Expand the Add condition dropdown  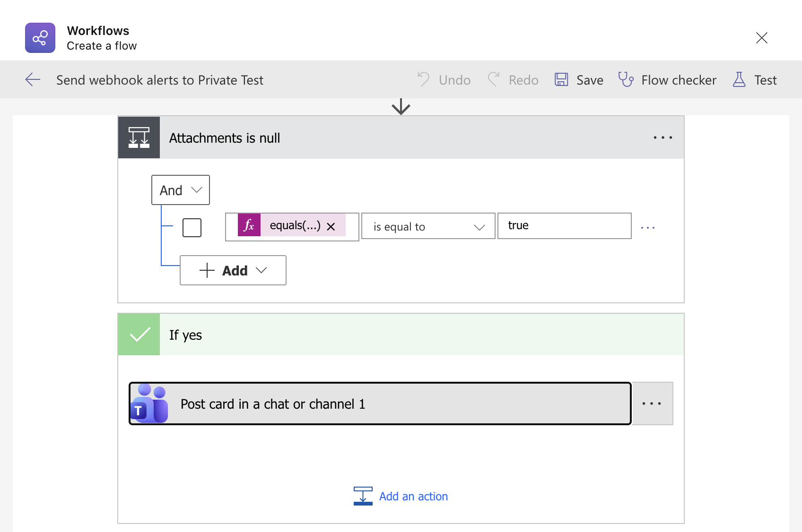click(233, 270)
